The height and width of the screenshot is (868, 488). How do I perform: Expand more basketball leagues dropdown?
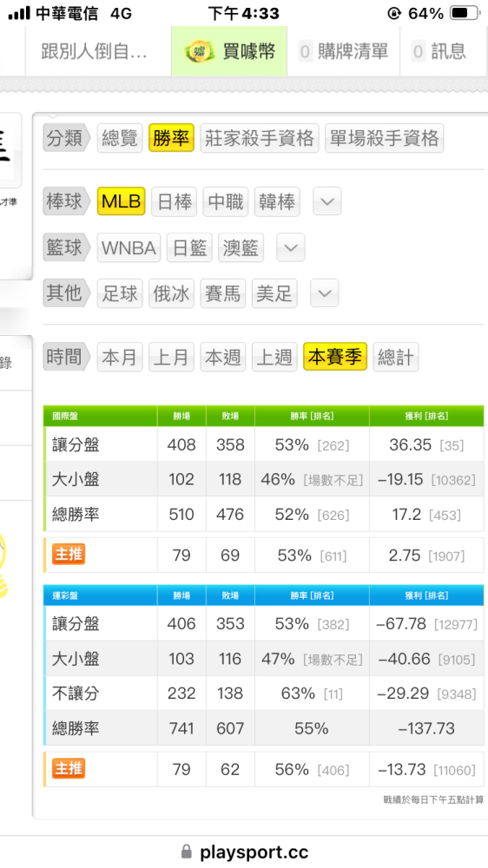tap(290, 247)
